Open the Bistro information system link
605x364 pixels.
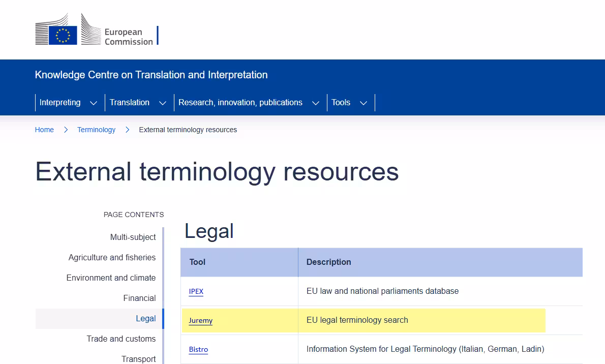click(198, 349)
